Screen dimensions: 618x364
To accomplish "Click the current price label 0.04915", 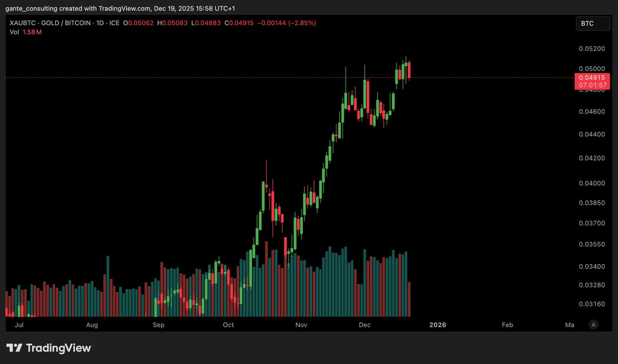I will [x=592, y=78].
